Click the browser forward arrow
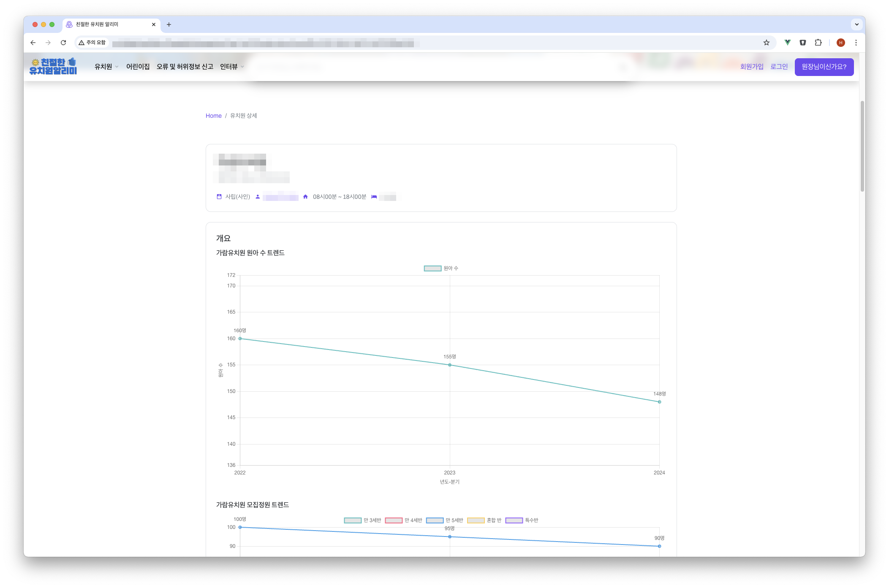 click(48, 43)
